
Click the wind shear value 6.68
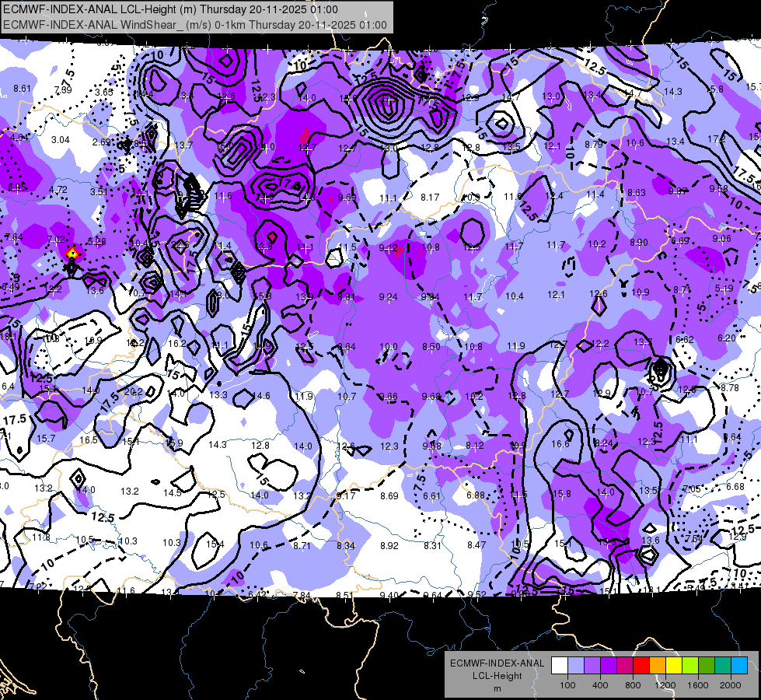pyautogui.click(x=735, y=487)
